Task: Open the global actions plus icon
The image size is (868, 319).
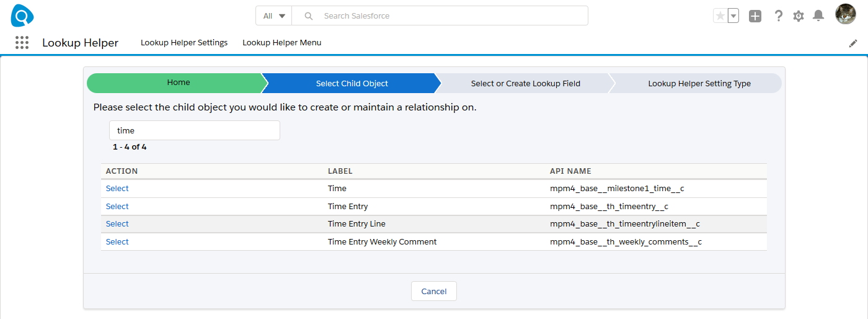Action: 755,16
